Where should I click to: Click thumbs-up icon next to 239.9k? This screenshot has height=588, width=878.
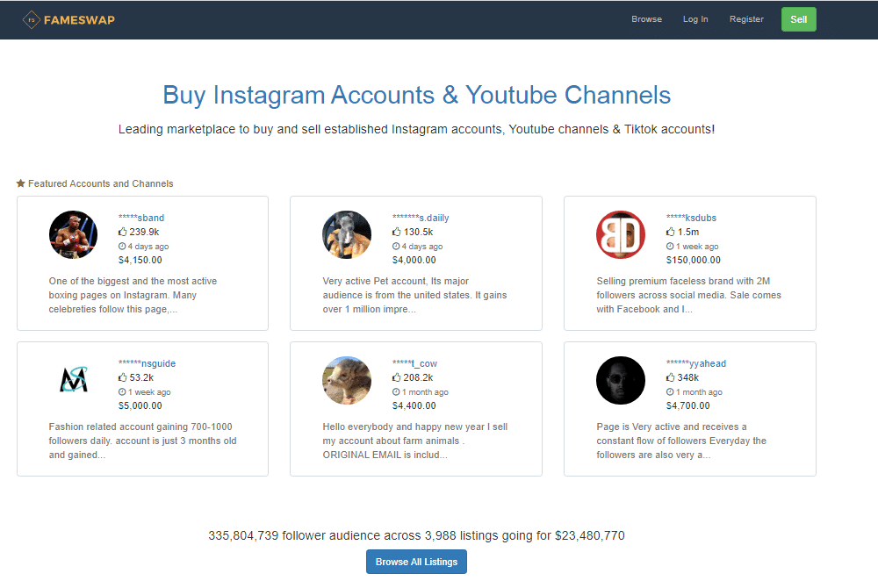pos(123,232)
